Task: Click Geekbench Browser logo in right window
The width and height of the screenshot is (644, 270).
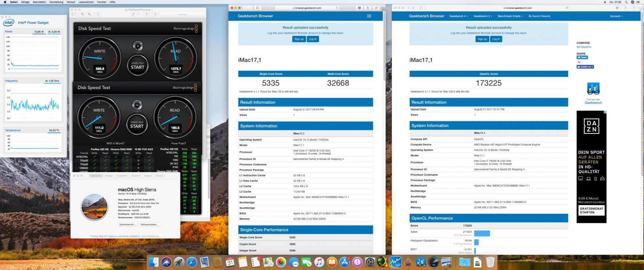Action: [x=426, y=16]
